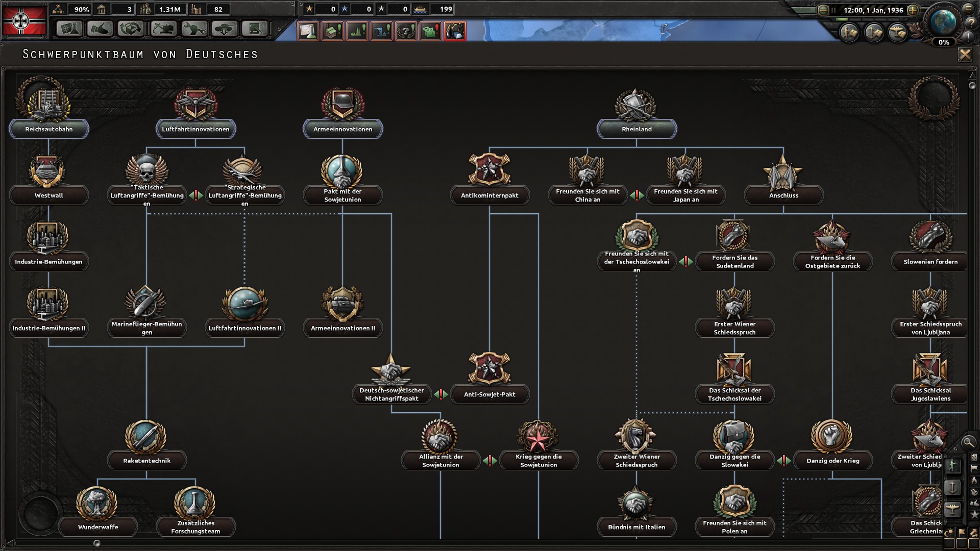Open the world tension globe
Screen dimensions: 980x551
pyautogui.click(x=943, y=22)
